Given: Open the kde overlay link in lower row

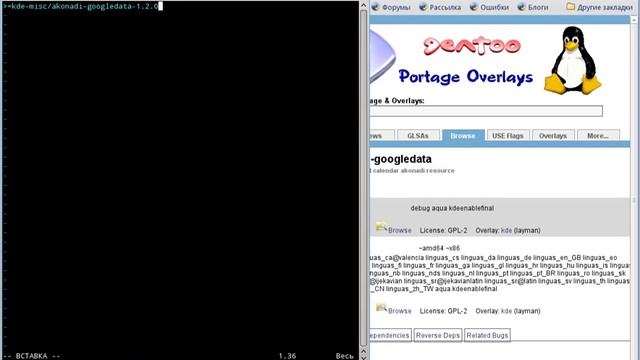Looking at the screenshot, I should (x=506, y=311).
